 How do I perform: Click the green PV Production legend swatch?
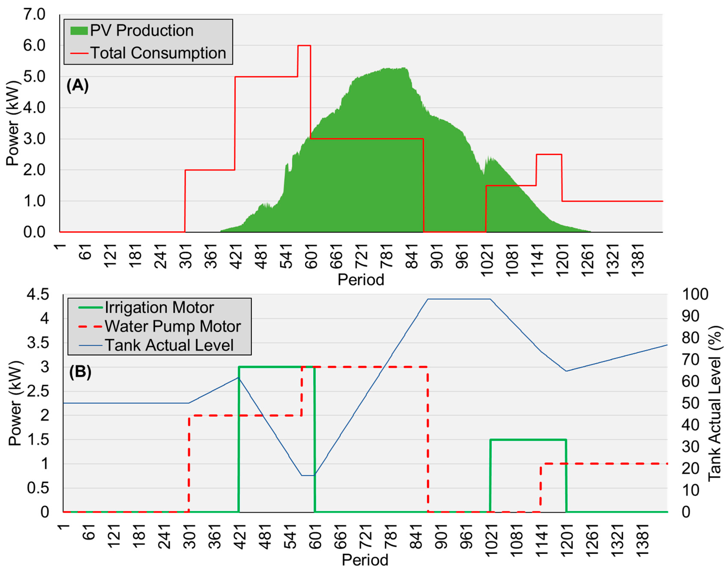point(79,31)
